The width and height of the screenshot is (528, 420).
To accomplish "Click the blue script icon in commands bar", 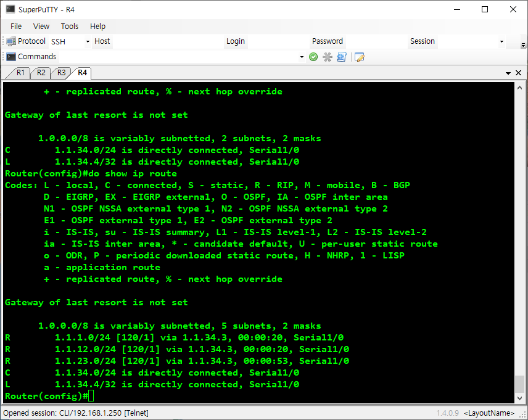I will [342, 57].
